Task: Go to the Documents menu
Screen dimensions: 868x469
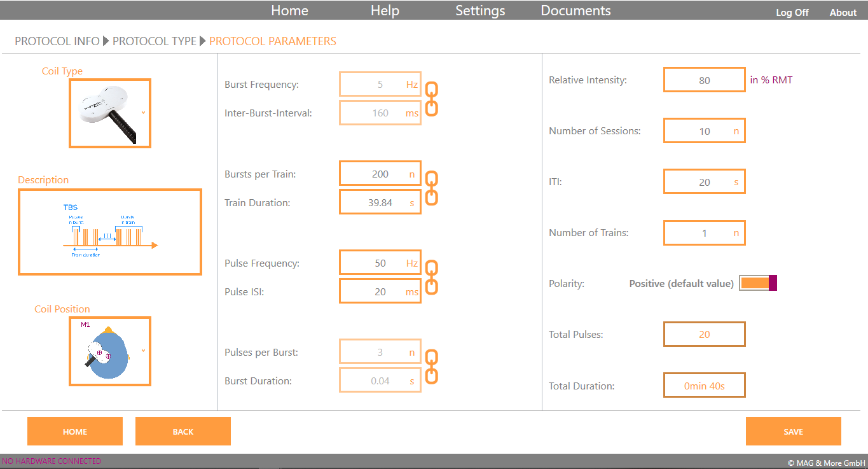Action: coord(575,11)
